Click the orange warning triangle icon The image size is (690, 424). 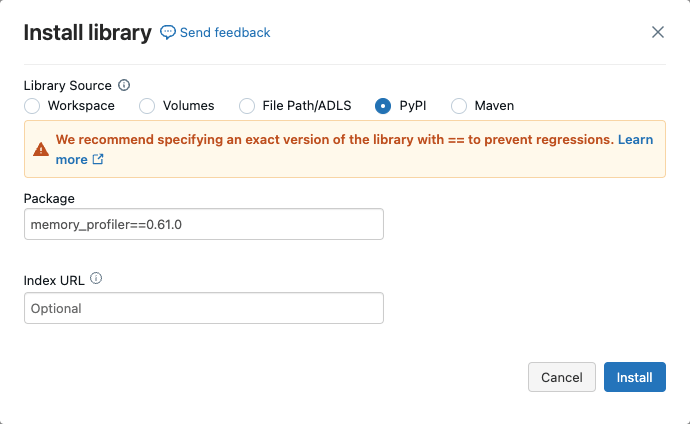click(40, 149)
